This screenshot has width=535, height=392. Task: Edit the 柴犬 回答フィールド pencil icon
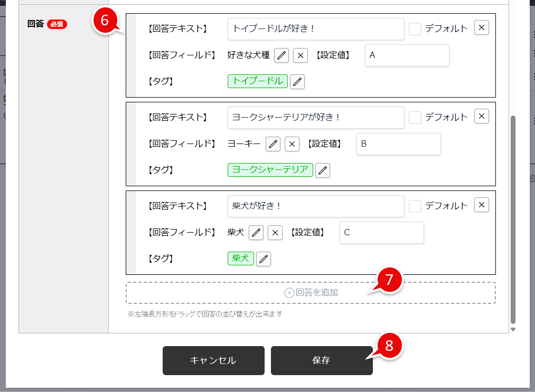click(256, 232)
